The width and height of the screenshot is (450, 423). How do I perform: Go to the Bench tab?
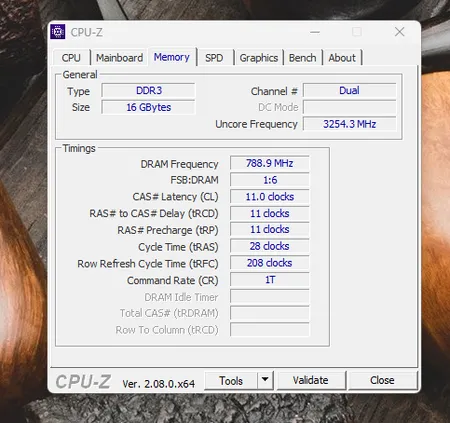click(302, 58)
